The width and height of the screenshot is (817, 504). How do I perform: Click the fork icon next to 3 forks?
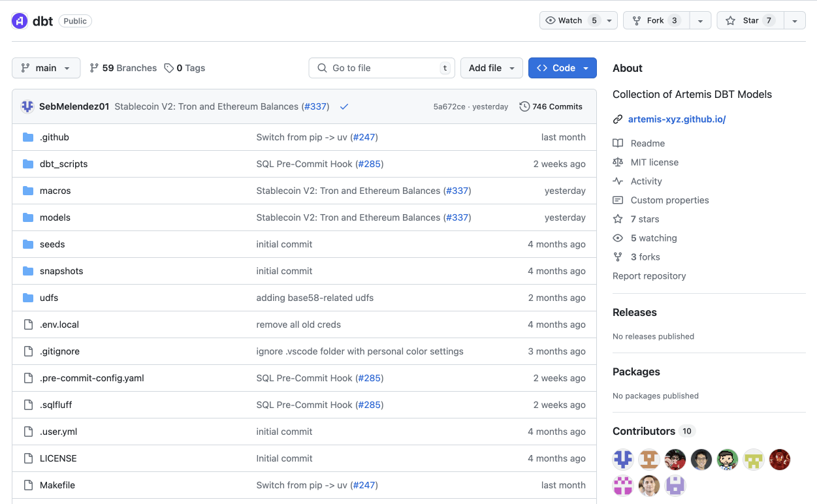click(x=618, y=257)
